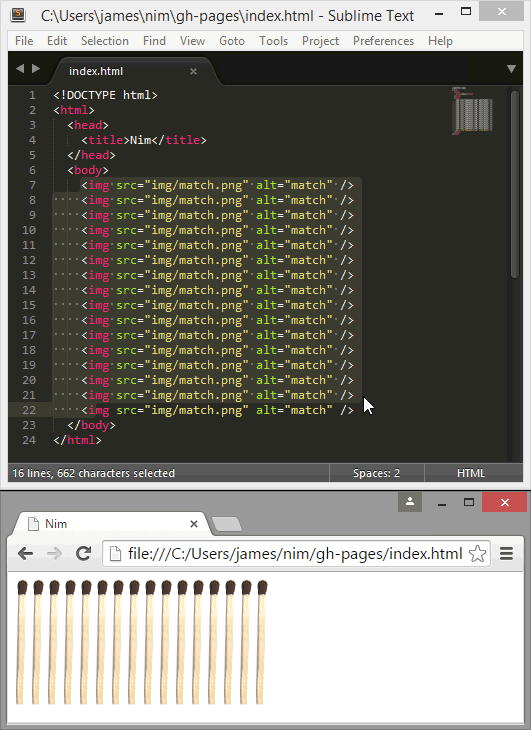
Task: Close the Nim browser tab
Action: 194,524
